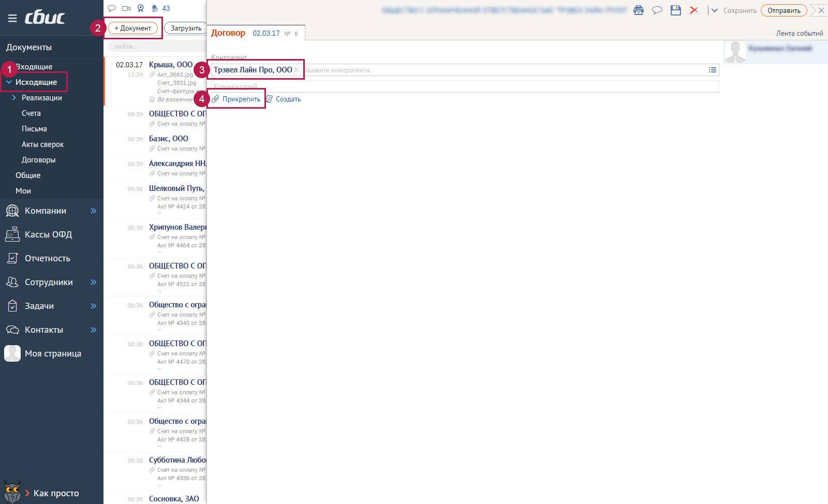Screen dimensions: 828x504
Task: Click the СБИС logo
Action: [x=45, y=18]
